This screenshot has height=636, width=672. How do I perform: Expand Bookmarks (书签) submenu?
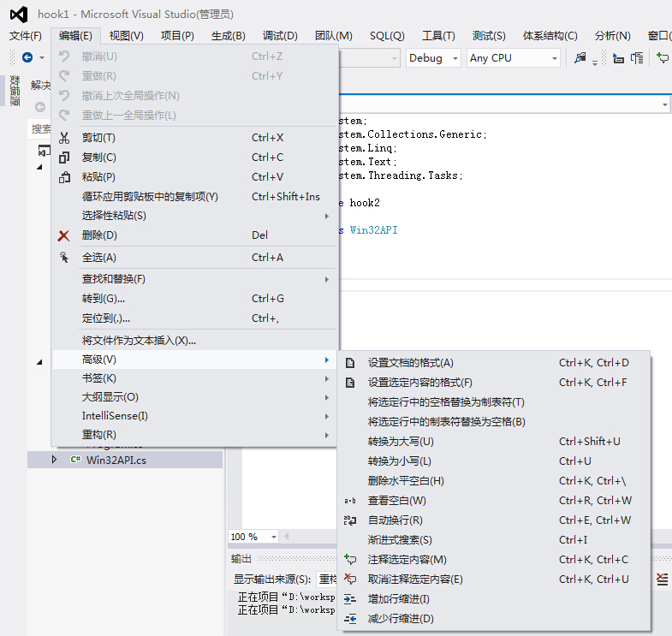(x=194, y=378)
